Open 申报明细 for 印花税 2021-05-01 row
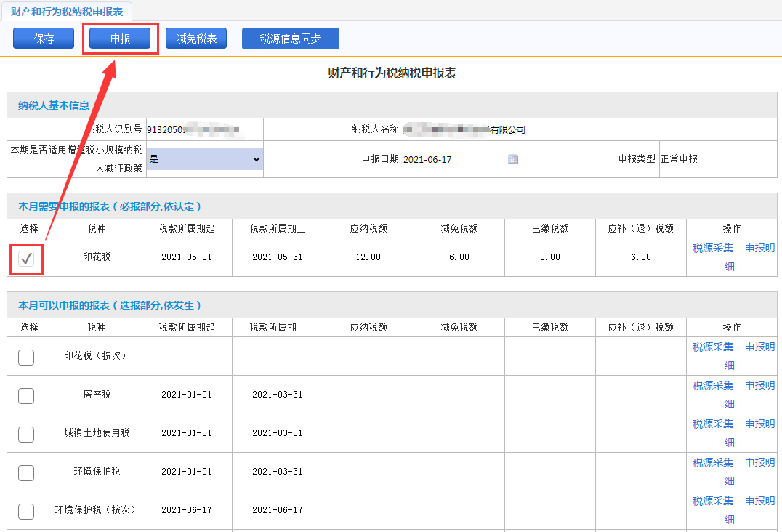 pos(759,248)
